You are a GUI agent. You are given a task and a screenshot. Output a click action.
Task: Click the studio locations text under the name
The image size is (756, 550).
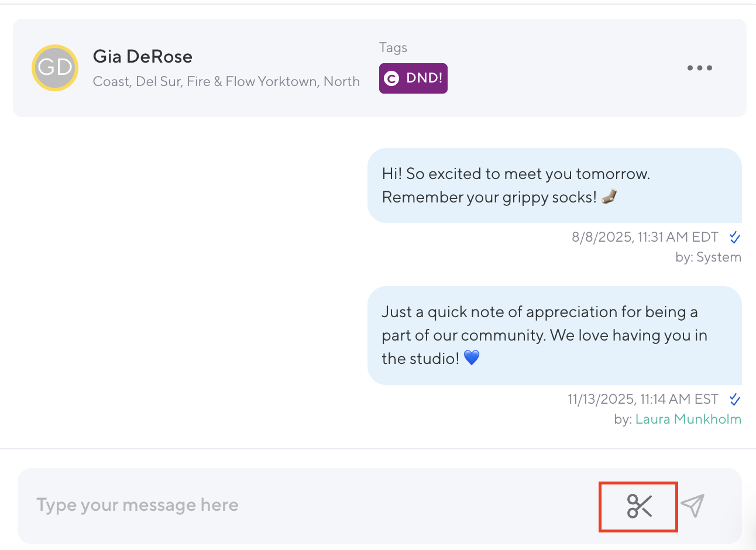coord(226,81)
